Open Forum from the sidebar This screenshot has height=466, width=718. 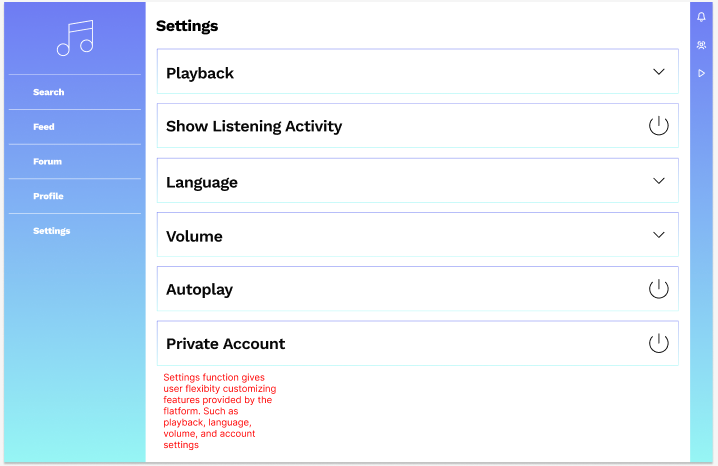pos(47,162)
